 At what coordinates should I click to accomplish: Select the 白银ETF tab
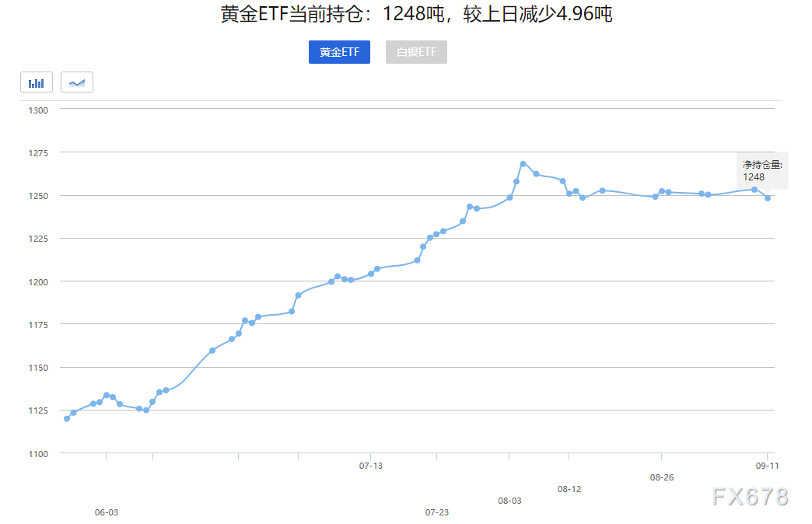pos(416,52)
